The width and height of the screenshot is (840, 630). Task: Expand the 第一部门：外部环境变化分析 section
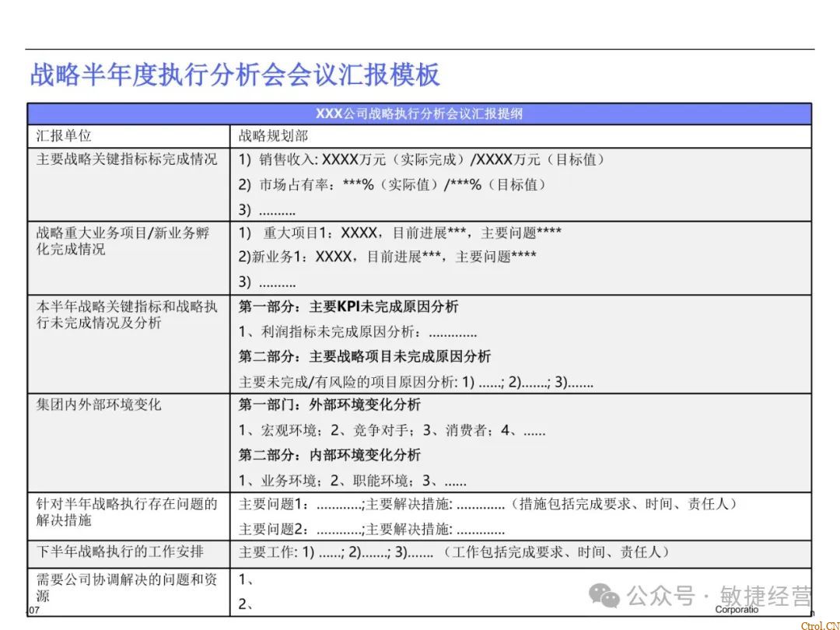pyautogui.click(x=331, y=405)
